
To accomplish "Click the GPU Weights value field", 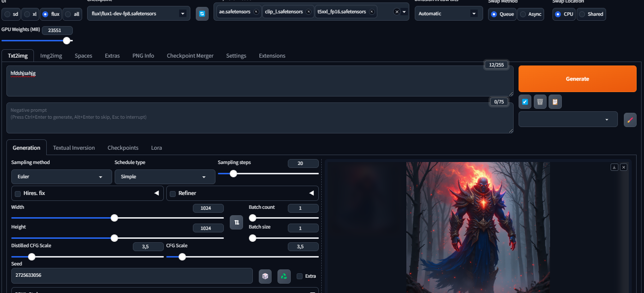I will [x=57, y=31].
